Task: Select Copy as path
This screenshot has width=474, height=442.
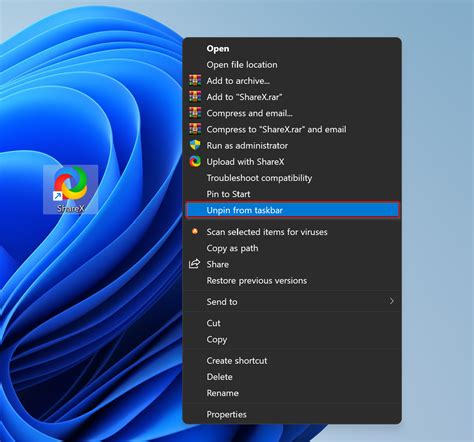Action: (x=292, y=248)
